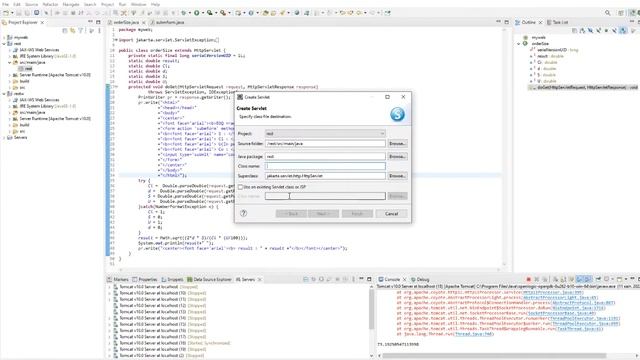Expand the Servers project node
Screen dimensions: 640x360
click(4, 138)
